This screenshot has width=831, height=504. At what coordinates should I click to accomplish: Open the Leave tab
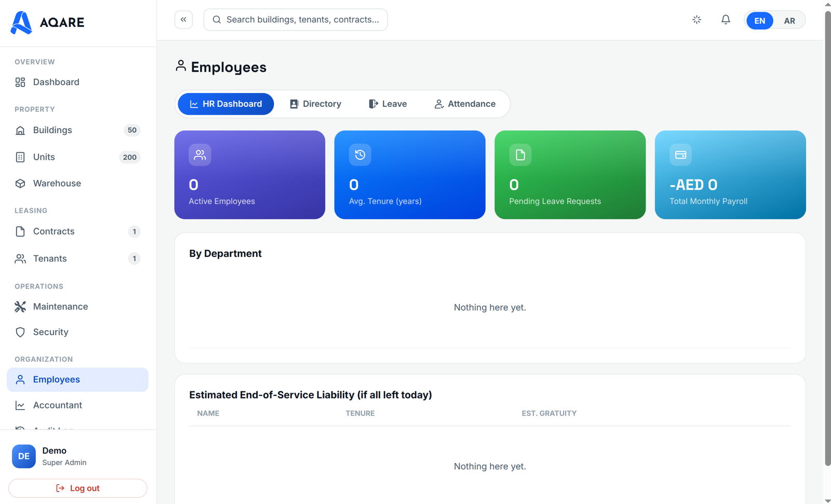pos(387,104)
